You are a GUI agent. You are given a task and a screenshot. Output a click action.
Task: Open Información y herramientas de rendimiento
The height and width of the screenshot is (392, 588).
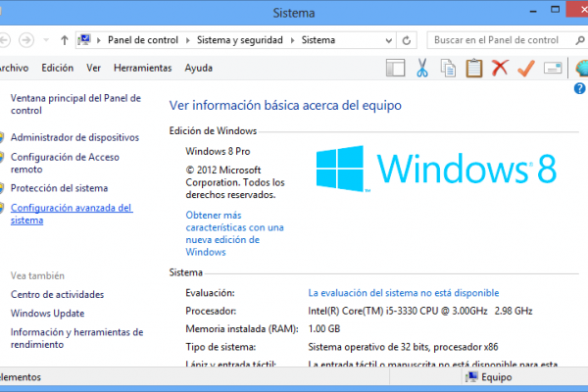coord(76,338)
